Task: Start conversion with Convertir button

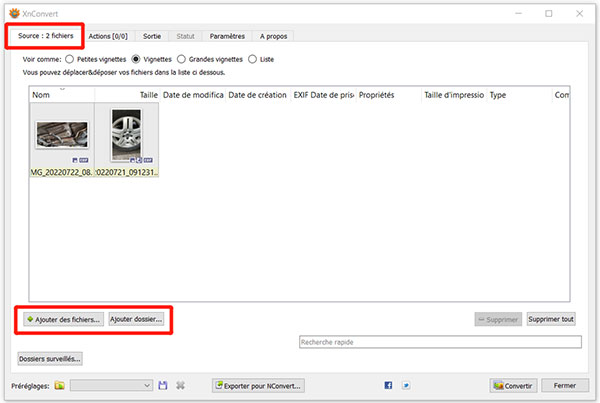Action: click(513, 385)
